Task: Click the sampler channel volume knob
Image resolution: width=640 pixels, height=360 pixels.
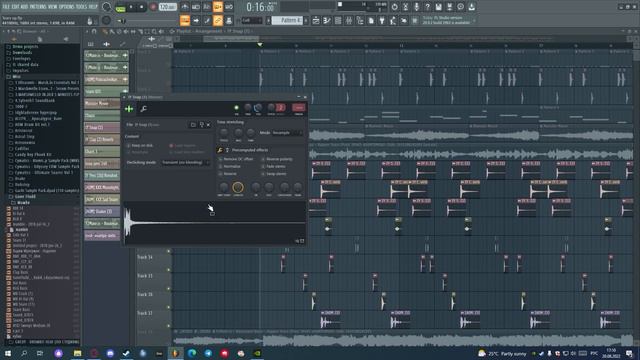Action: (x=258, y=108)
